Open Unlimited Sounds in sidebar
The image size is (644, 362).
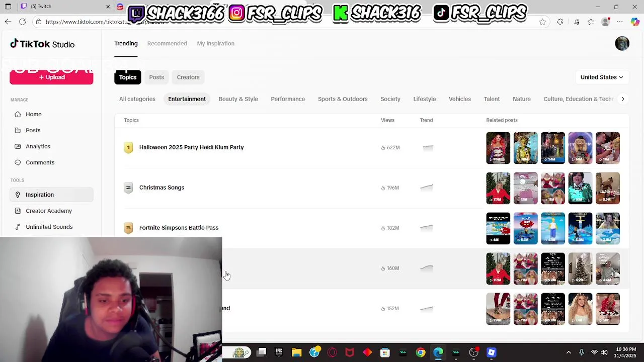point(51,227)
